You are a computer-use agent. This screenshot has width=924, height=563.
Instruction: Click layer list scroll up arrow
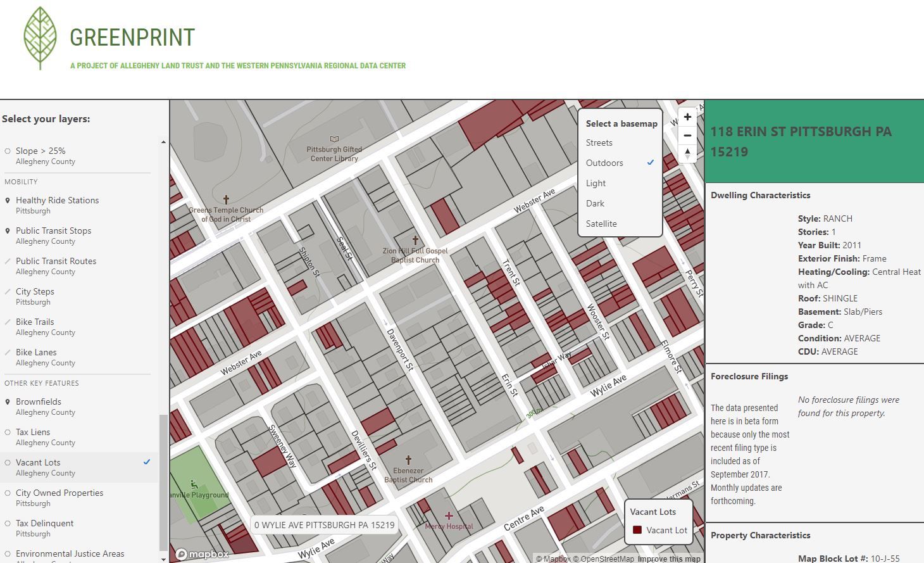[x=164, y=142]
